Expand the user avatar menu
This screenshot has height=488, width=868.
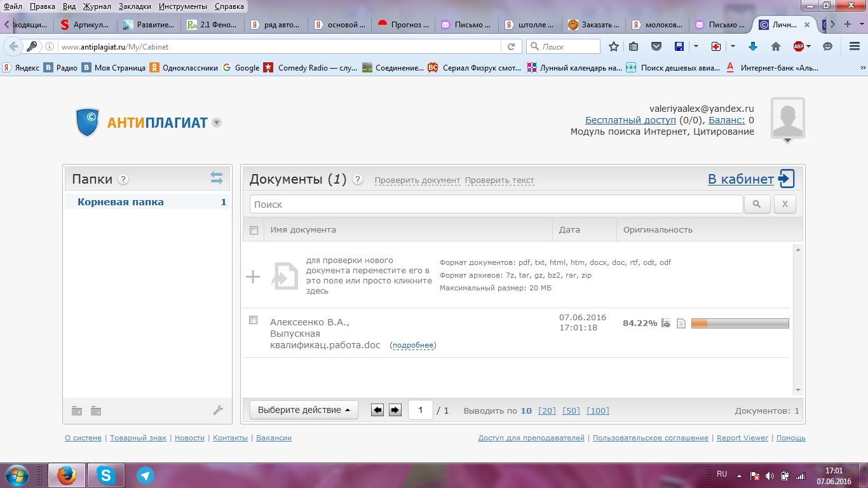click(x=787, y=140)
